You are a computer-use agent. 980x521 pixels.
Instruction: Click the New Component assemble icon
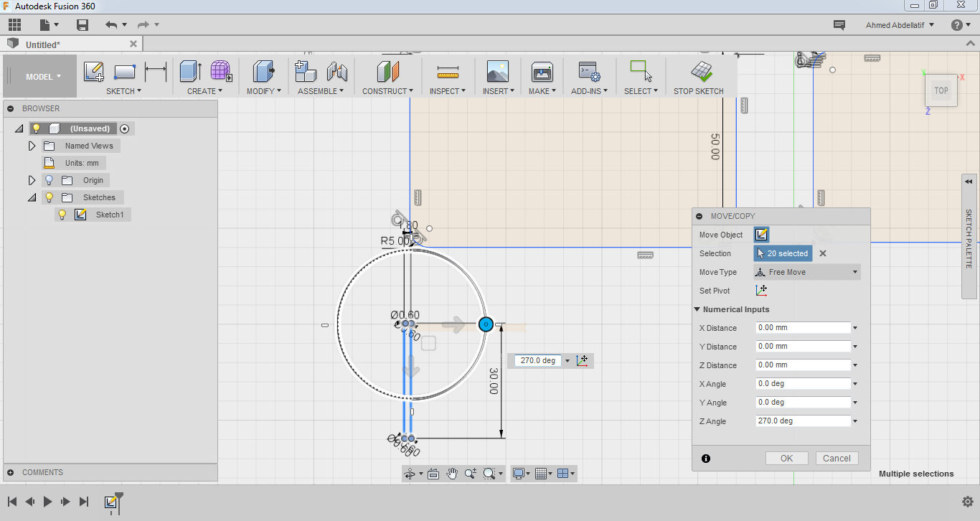coord(306,71)
